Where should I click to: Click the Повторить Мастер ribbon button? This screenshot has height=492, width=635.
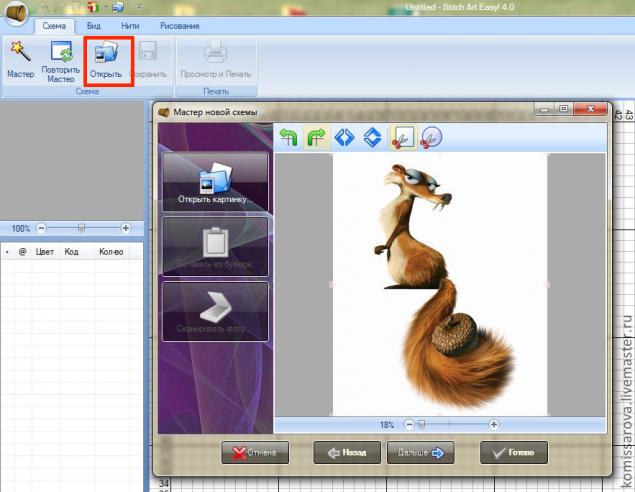click(x=61, y=62)
